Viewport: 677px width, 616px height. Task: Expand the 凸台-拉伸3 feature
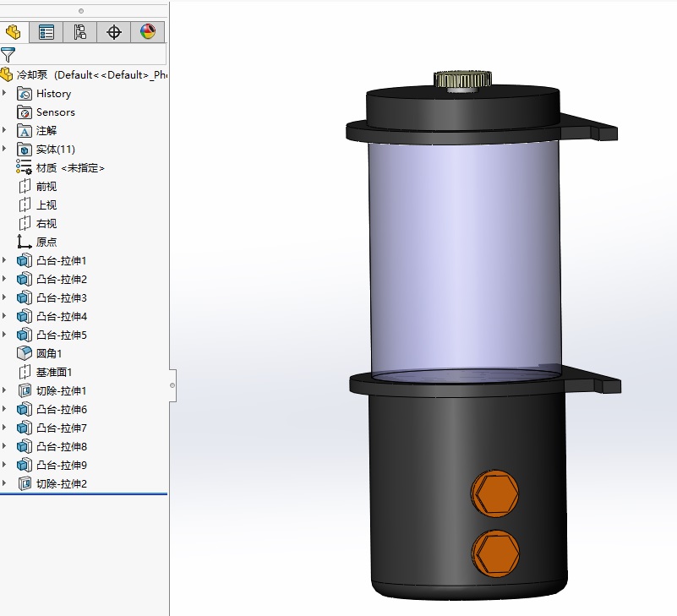4,297
